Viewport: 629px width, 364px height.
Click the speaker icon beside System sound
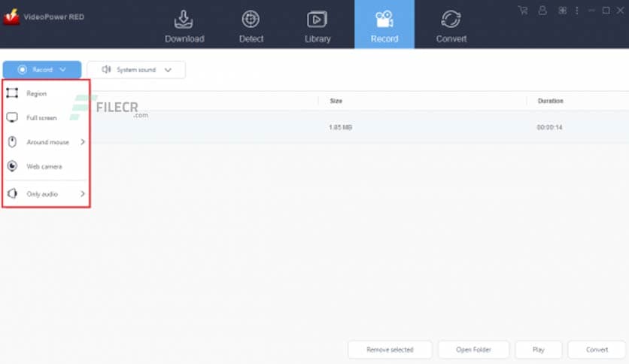coord(106,69)
